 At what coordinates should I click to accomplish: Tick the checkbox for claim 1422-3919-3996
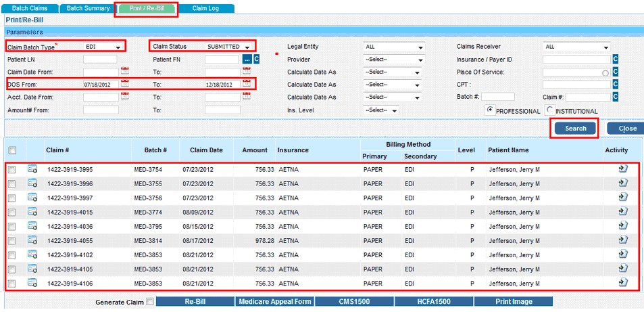[x=11, y=183]
